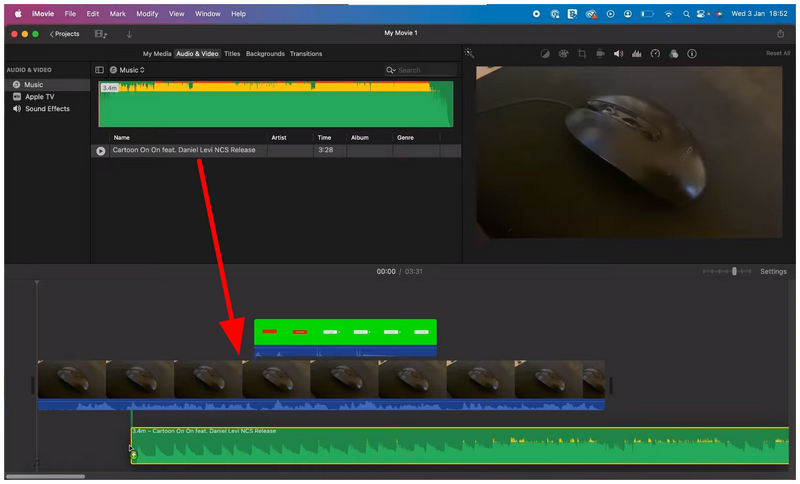800x484 pixels.
Task: Open the video stabilization camera tool
Action: click(x=600, y=54)
